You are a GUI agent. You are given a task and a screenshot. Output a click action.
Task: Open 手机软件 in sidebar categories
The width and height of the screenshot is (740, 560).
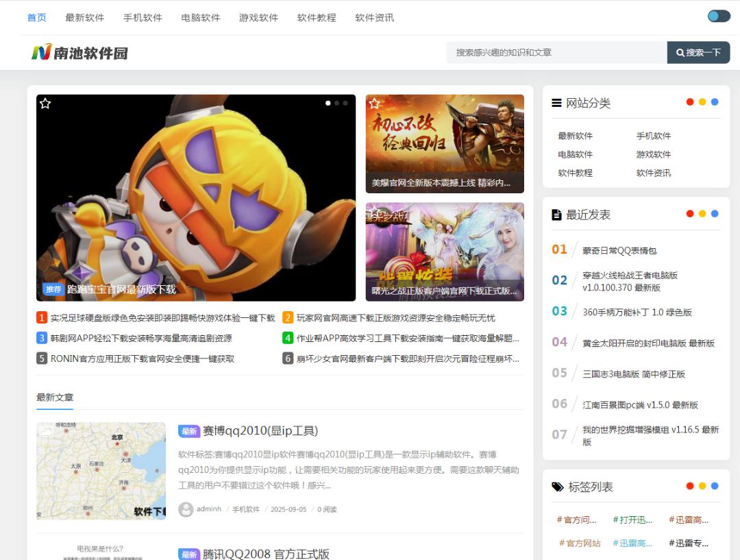pyautogui.click(x=654, y=136)
